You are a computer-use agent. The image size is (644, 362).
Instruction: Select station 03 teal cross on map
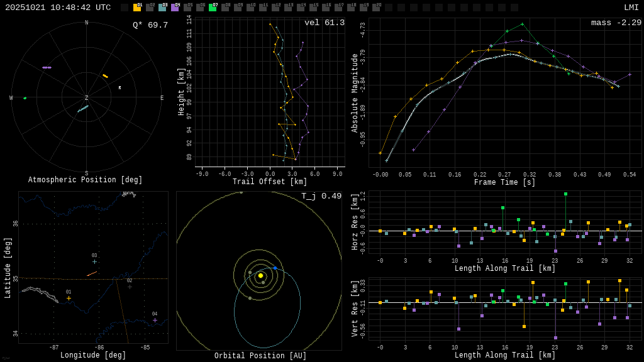[95, 261]
